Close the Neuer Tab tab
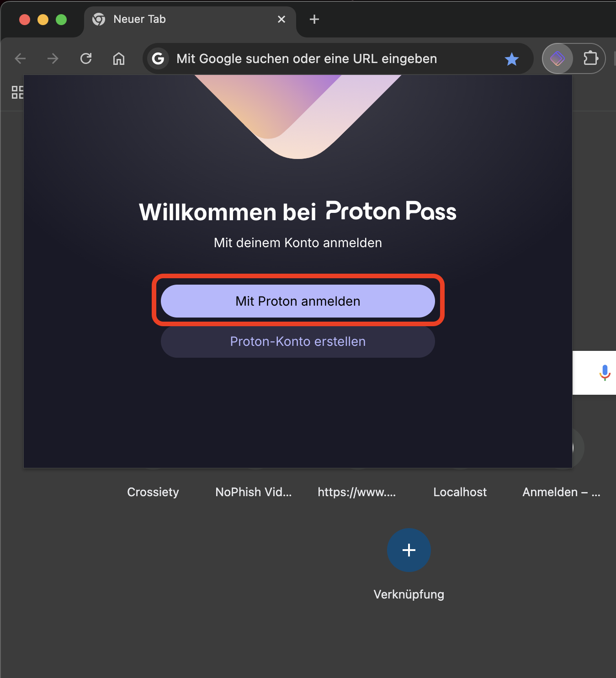This screenshot has width=616, height=678. [x=281, y=19]
